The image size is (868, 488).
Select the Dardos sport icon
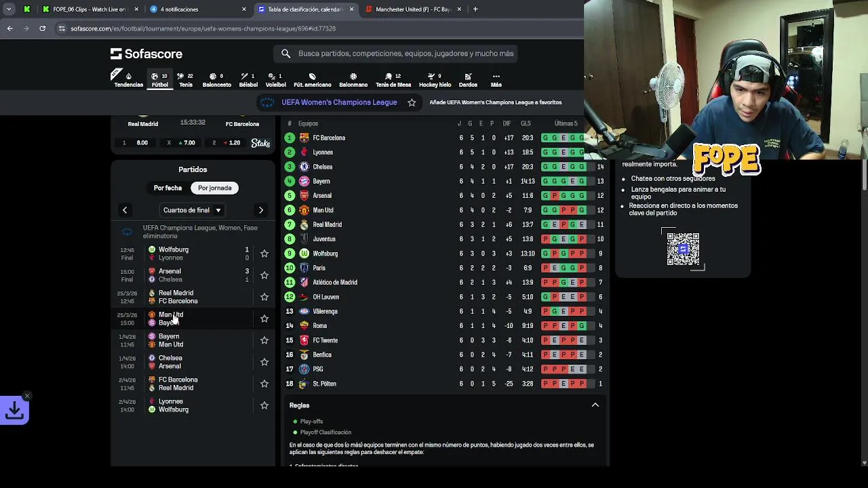point(468,80)
